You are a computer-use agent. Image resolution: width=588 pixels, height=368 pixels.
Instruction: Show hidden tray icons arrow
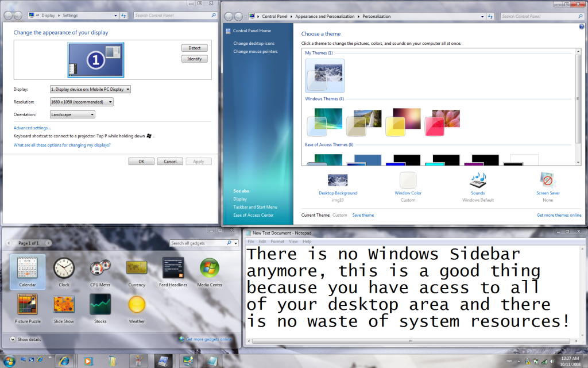[519, 362]
